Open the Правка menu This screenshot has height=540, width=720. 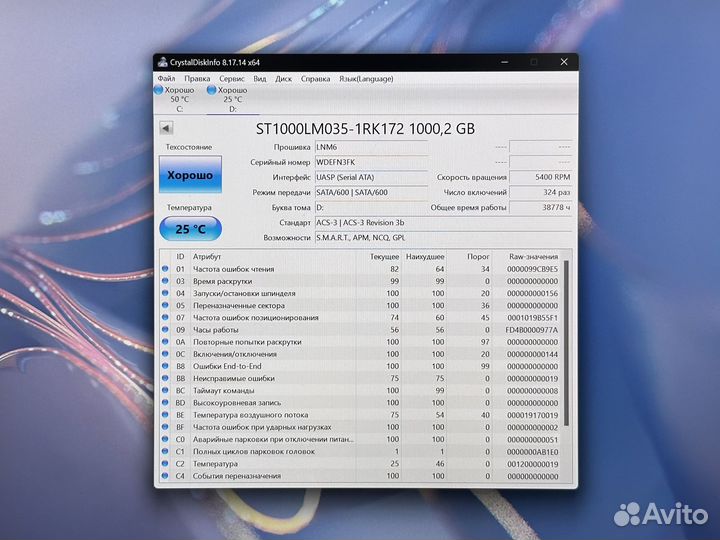(x=197, y=79)
